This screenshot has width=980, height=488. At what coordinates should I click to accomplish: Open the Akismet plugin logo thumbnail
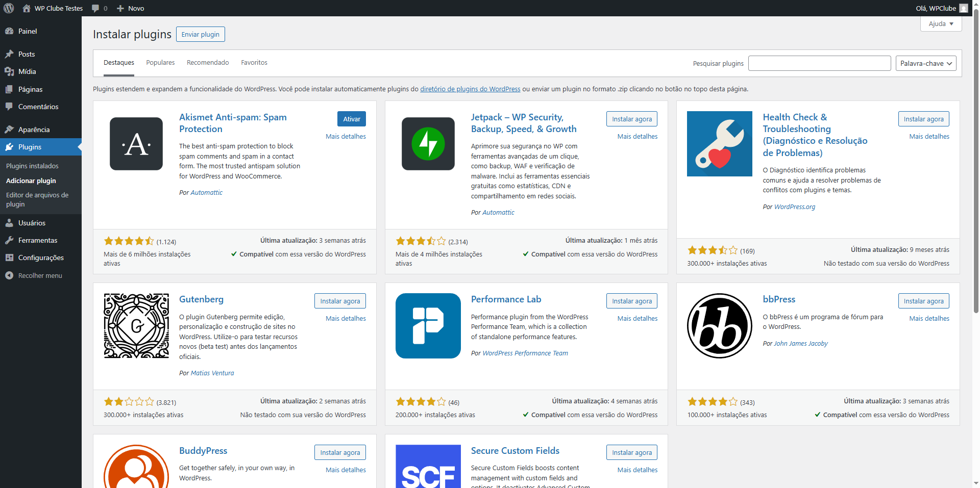click(136, 144)
